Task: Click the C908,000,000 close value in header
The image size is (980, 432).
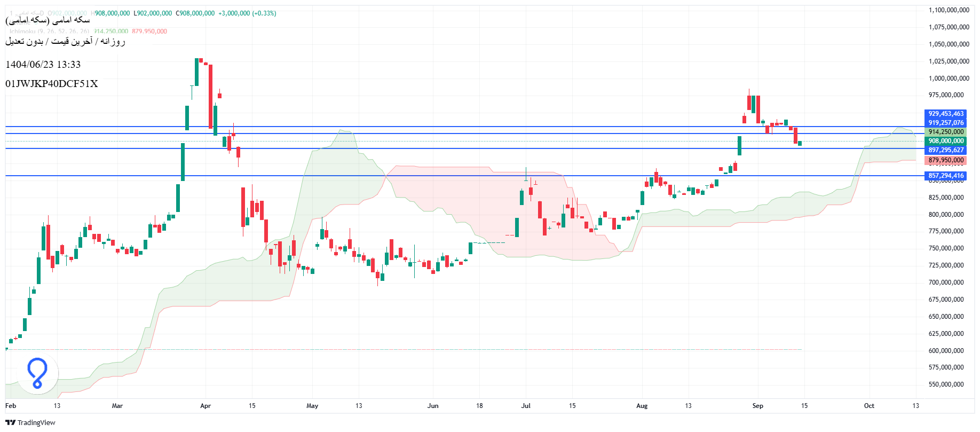Action: tap(195, 13)
